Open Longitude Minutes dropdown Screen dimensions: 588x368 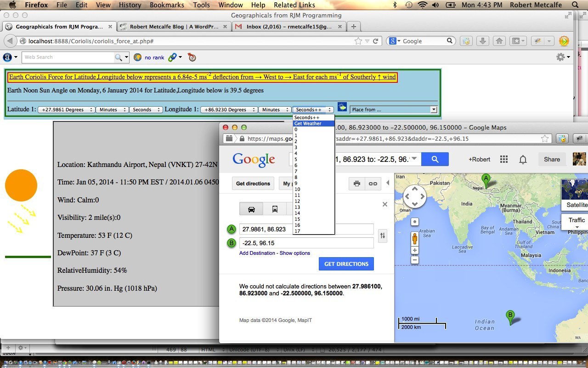(275, 109)
